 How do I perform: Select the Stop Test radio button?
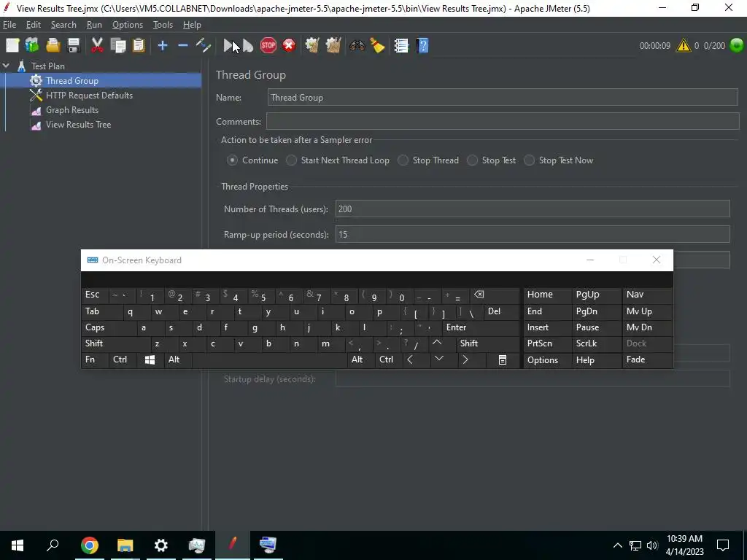(x=472, y=160)
